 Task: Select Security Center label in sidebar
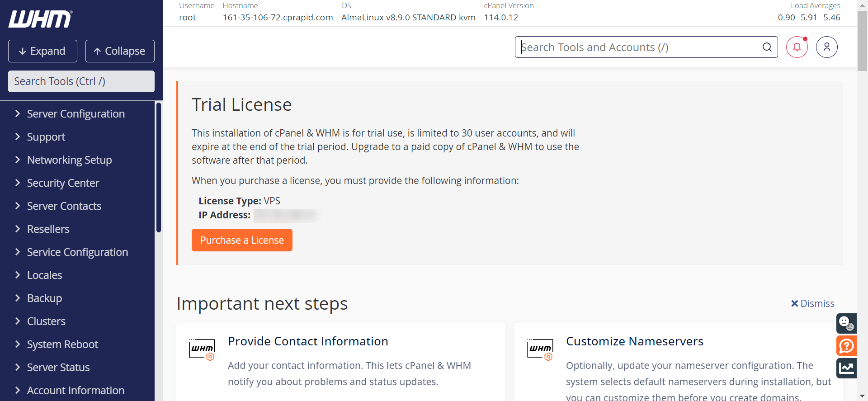[63, 183]
